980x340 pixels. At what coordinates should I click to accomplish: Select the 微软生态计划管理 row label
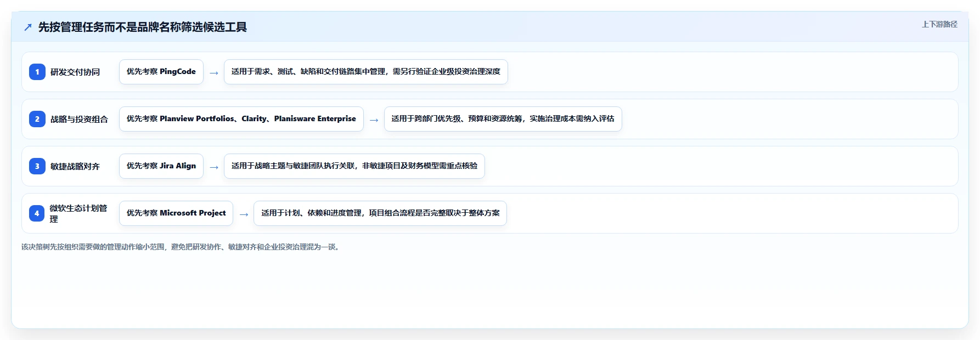(x=78, y=213)
